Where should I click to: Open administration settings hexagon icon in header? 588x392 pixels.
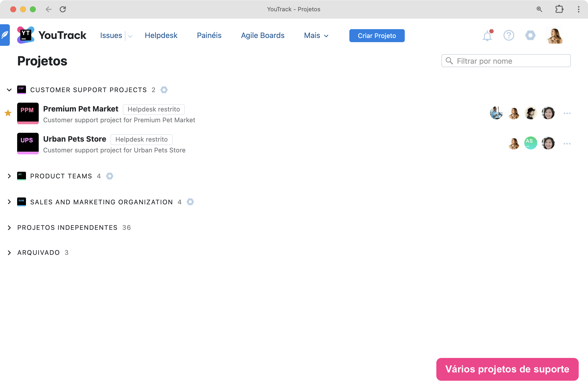tap(530, 36)
